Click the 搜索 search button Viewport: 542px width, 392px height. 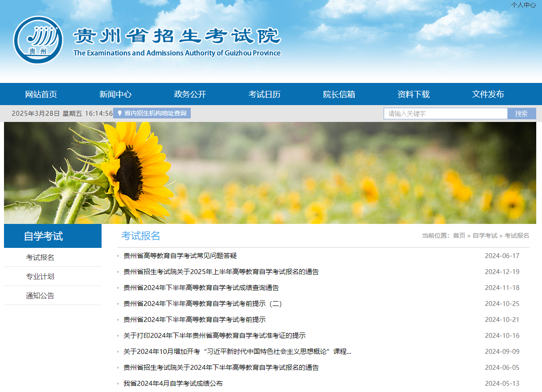522,113
